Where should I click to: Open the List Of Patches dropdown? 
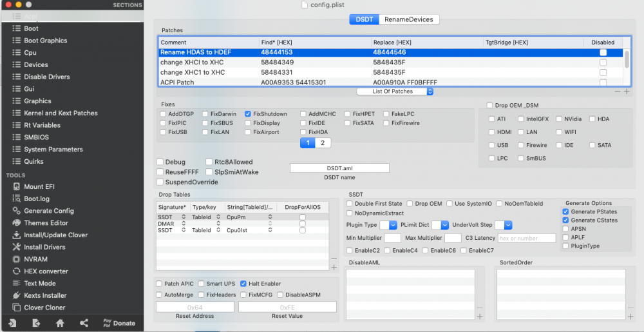(x=395, y=91)
